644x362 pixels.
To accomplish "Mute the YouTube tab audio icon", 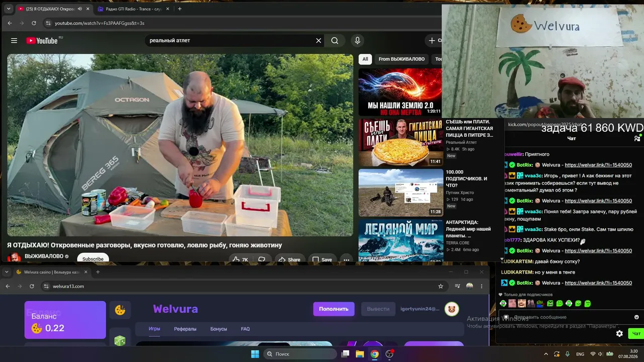I will coord(79,9).
